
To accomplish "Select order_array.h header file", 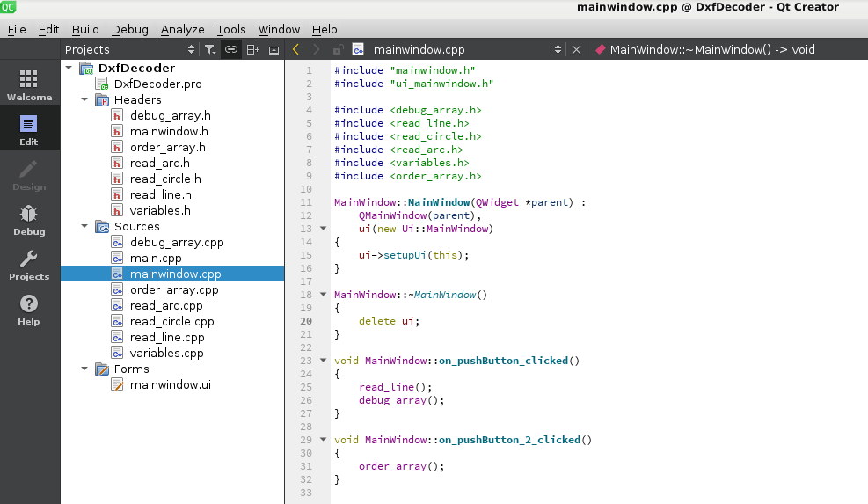I will pyautogui.click(x=167, y=147).
